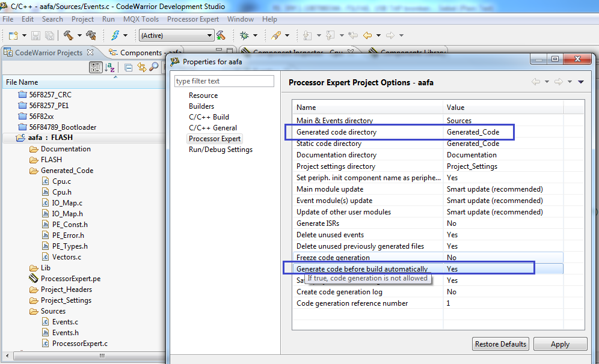Click Main module update Smart update value
This screenshot has width=599, height=364.
coord(495,189)
